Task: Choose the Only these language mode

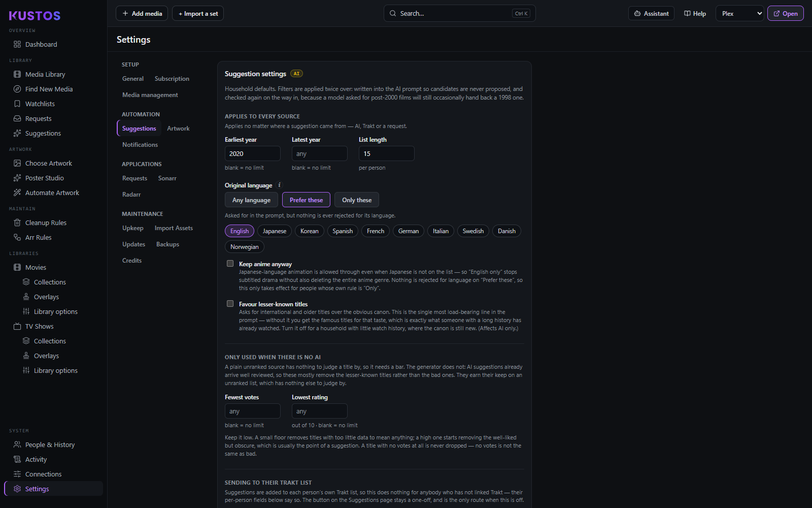Action: (x=357, y=200)
